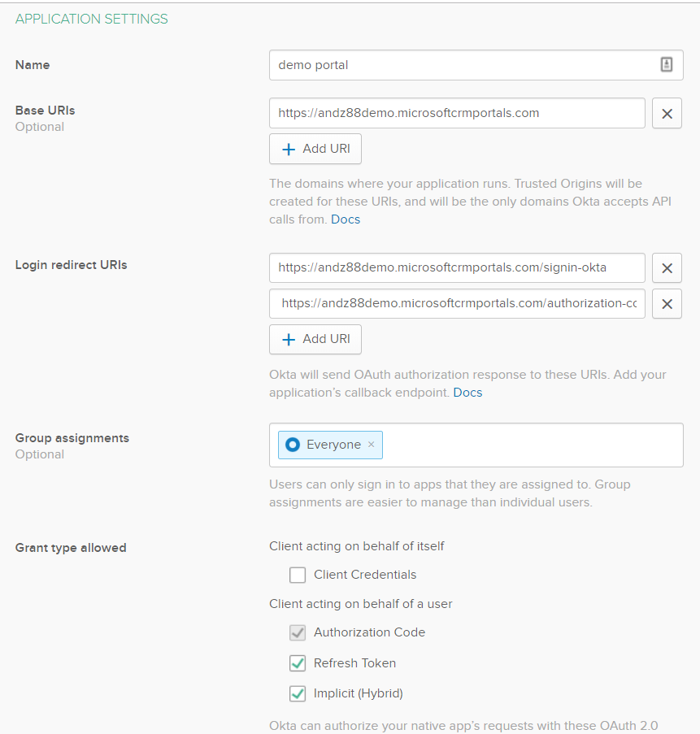This screenshot has width=700, height=734.
Task: Open Docs link for callback endpoint
Action: click(x=467, y=393)
